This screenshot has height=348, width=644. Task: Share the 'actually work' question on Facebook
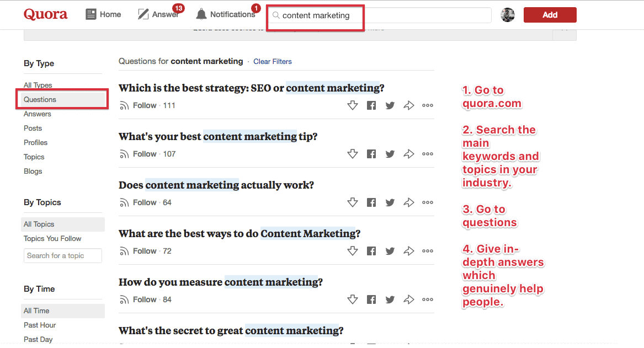pyautogui.click(x=371, y=202)
